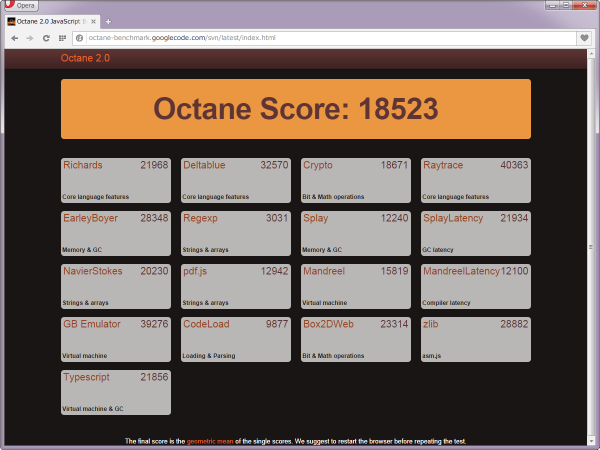Click the Regexp score 3031
Image resolution: width=600 pixels, height=450 pixels.
277,218
